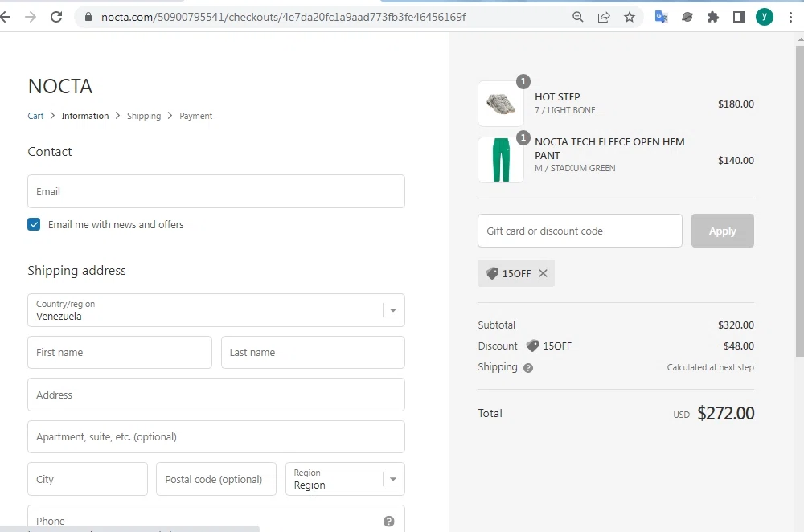The image size is (804, 532).
Task: Go back with the browser back arrow
Action: coord(5,17)
